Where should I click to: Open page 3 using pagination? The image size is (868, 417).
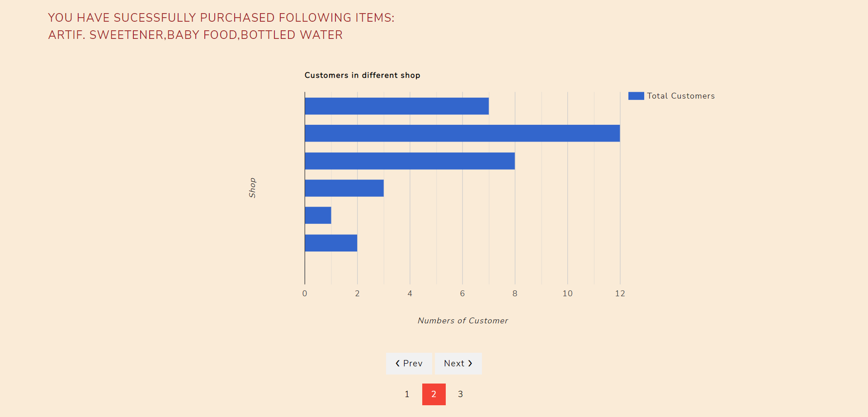pyautogui.click(x=460, y=394)
